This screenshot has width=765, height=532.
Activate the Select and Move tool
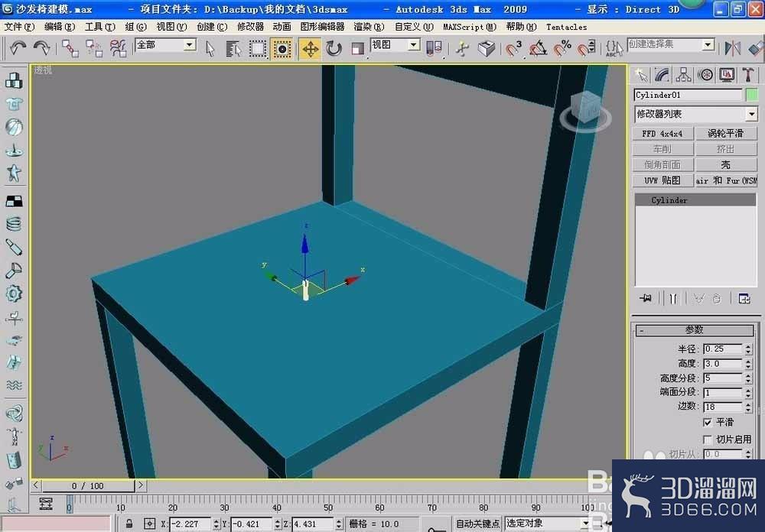click(311, 49)
